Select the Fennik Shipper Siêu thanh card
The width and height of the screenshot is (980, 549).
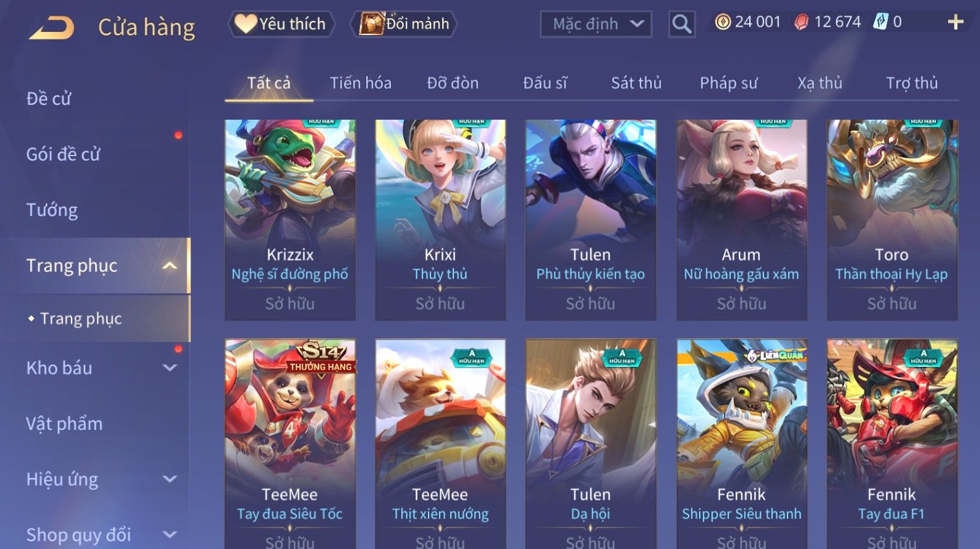(x=741, y=444)
